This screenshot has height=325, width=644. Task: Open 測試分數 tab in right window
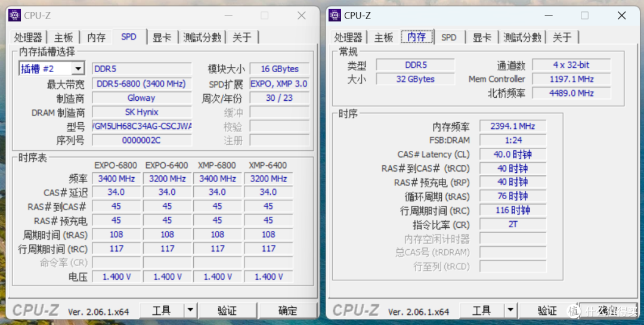click(x=522, y=38)
